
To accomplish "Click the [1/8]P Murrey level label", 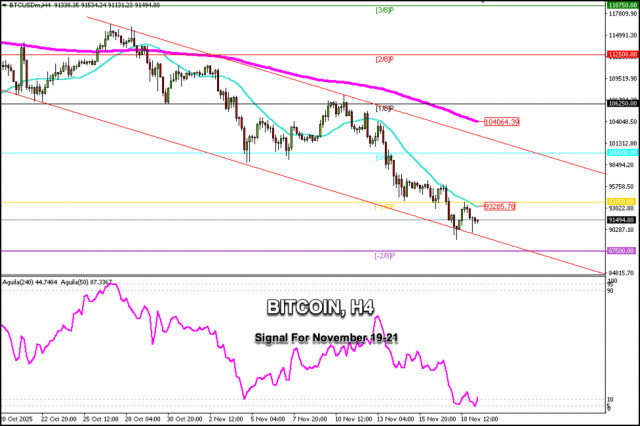I will pyautogui.click(x=384, y=109).
